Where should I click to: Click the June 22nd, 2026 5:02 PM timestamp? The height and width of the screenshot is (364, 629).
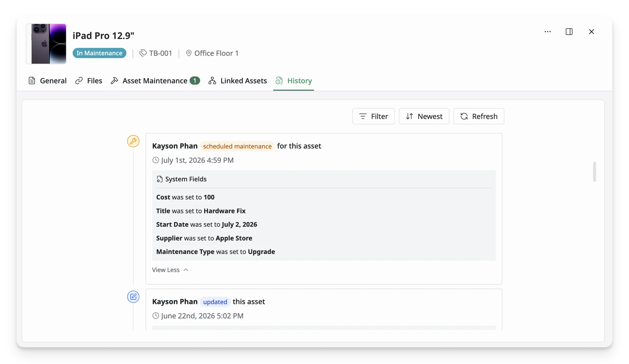coord(202,316)
